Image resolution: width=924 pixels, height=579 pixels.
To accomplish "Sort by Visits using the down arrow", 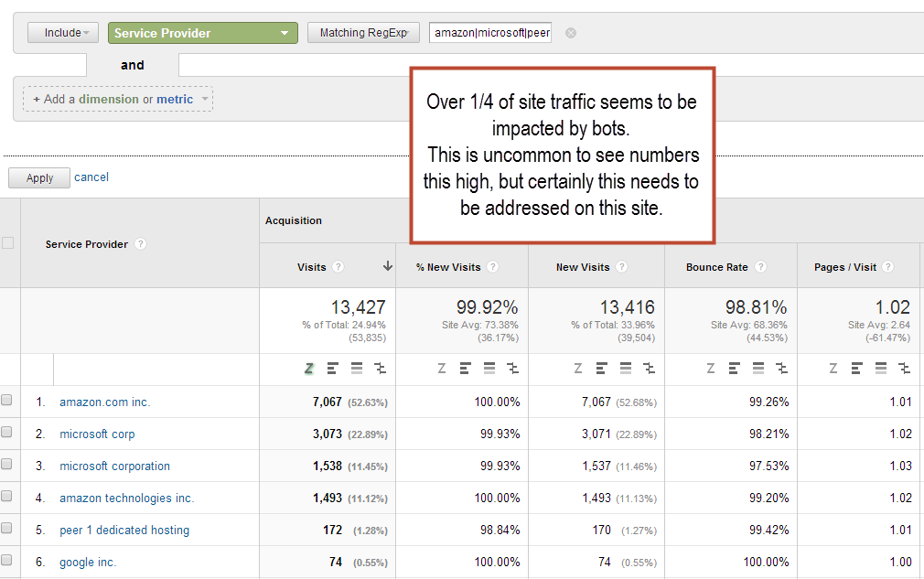I will [x=388, y=266].
